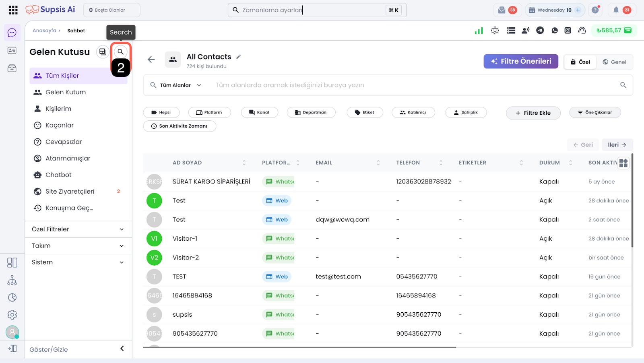Click the Telegram channel icon in toolbar
The height and width of the screenshot is (363, 644).
[x=540, y=31]
